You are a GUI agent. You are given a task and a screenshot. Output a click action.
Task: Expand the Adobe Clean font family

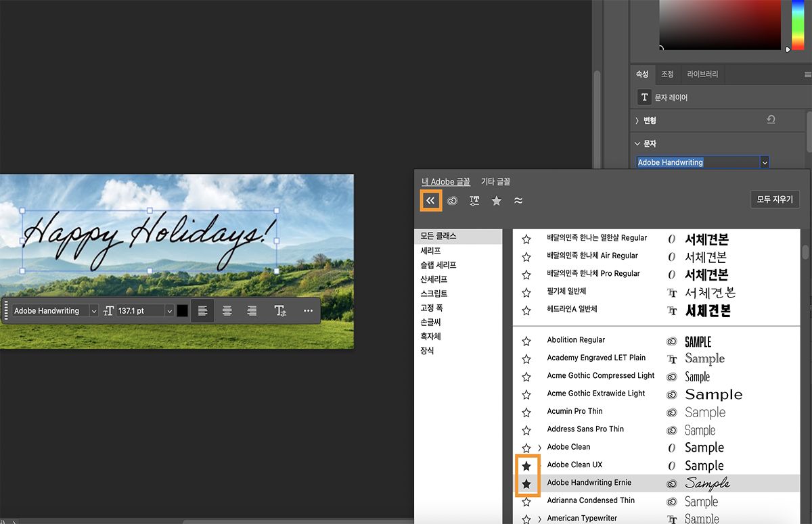coord(540,448)
